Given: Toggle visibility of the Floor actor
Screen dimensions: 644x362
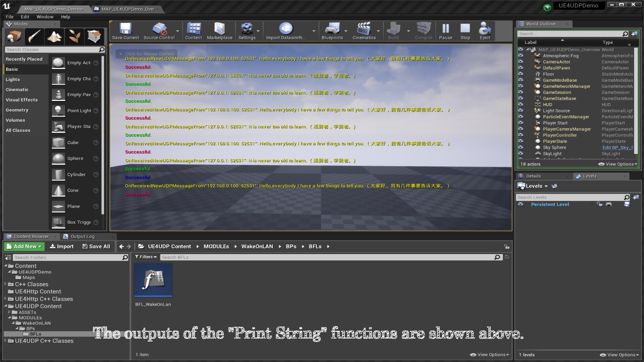Looking at the screenshot, I should (521, 74).
